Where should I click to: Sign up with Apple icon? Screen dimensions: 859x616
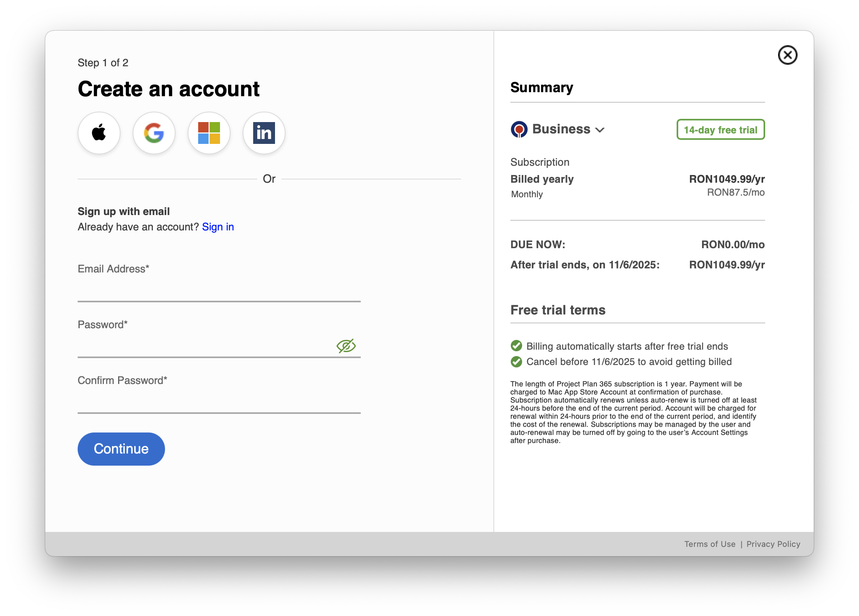[x=99, y=133]
